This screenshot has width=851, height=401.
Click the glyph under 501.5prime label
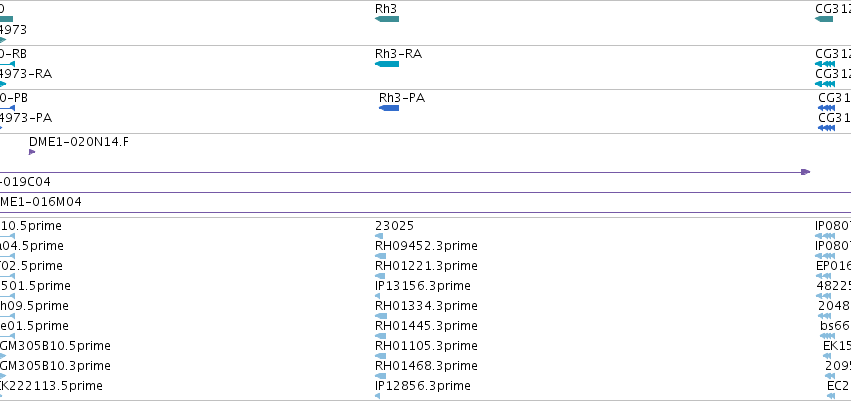8,296
